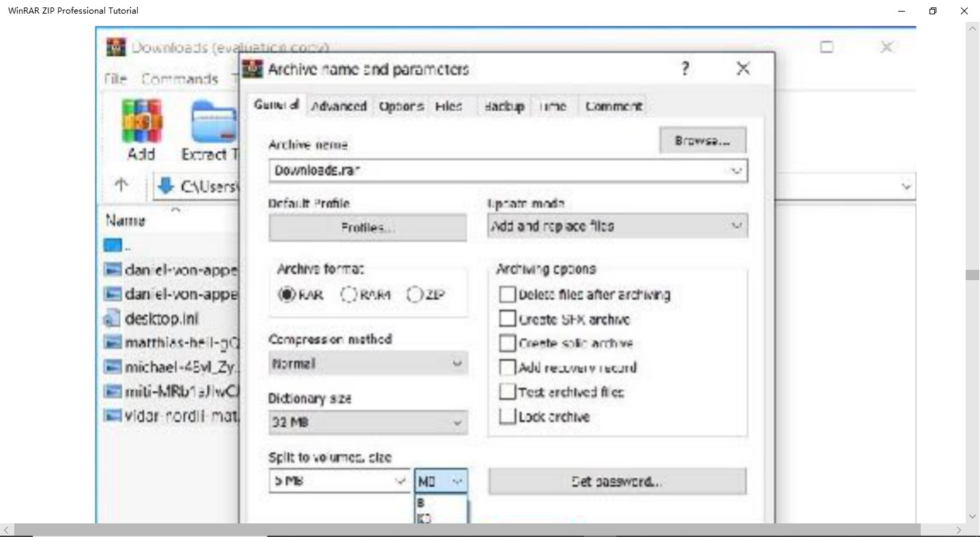980x537 pixels.
Task: Click the Name column header
Action: pos(125,220)
